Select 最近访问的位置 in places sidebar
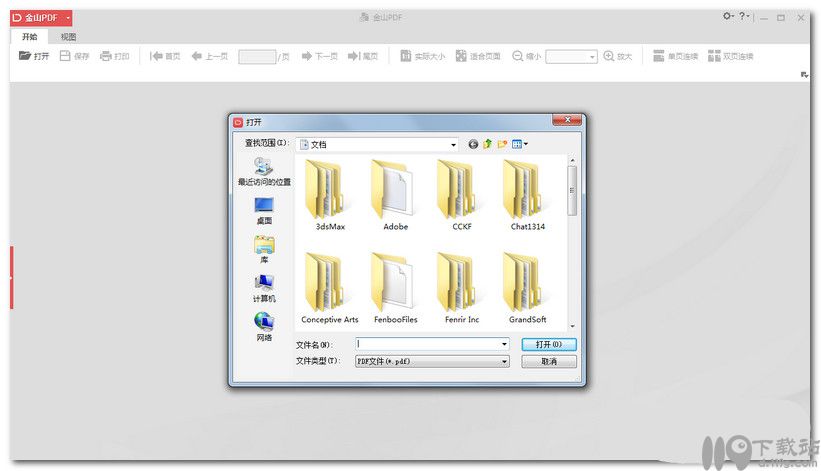The height and width of the screenshot is (471, 821). pyautogui.click(x=264, y=172)
